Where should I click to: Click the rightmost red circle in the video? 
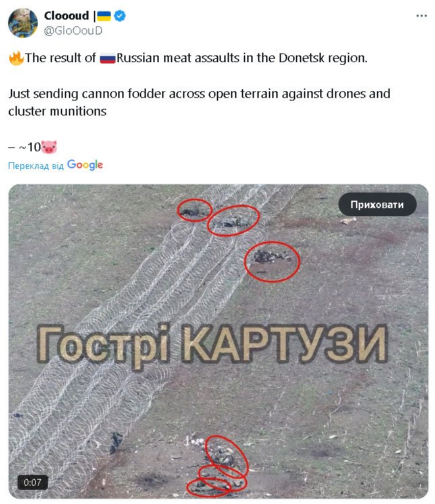pyautogui.click(x=272, y=261)
